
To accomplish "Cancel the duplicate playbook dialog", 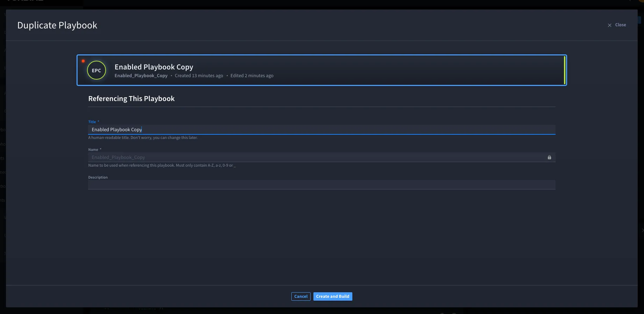I will (x=301, y=296).
